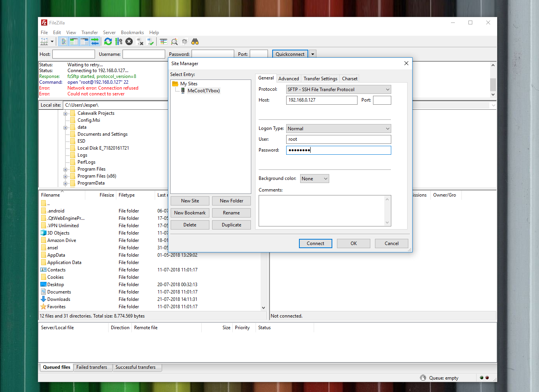
Task: Click the User field containing root
Action: coord(339,139)
